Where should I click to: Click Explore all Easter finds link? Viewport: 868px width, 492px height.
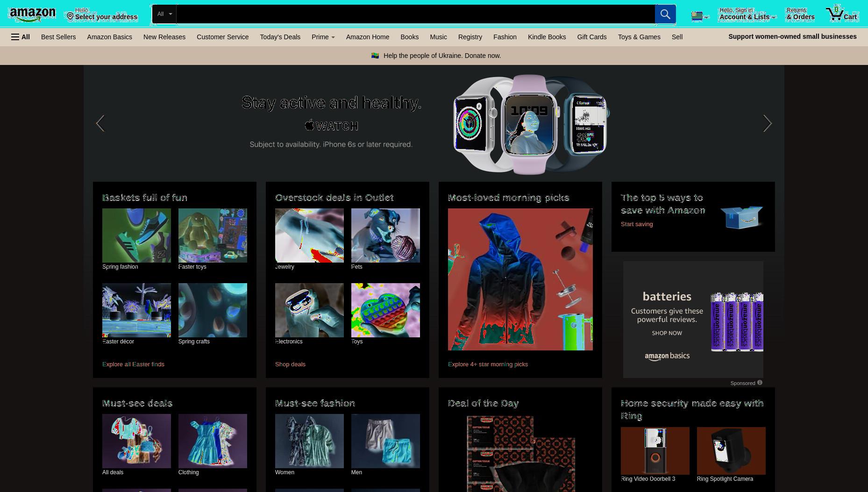(x=133, y=364)
